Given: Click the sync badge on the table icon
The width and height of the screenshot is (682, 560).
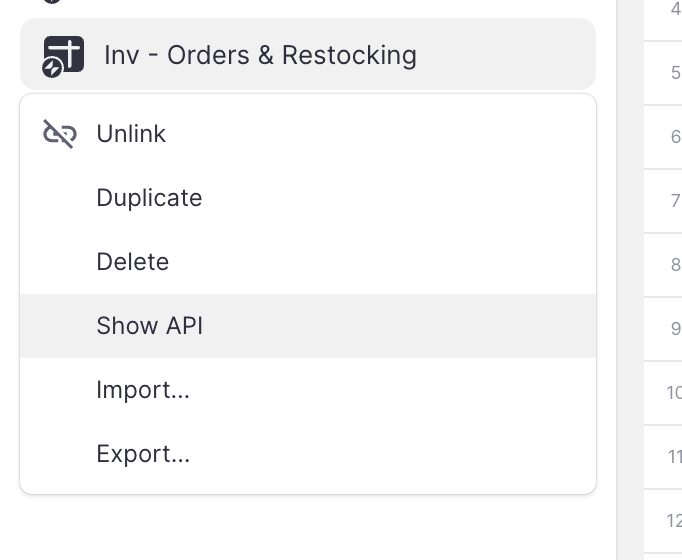Looking at the screenshot, I should (x=52, y=69).
